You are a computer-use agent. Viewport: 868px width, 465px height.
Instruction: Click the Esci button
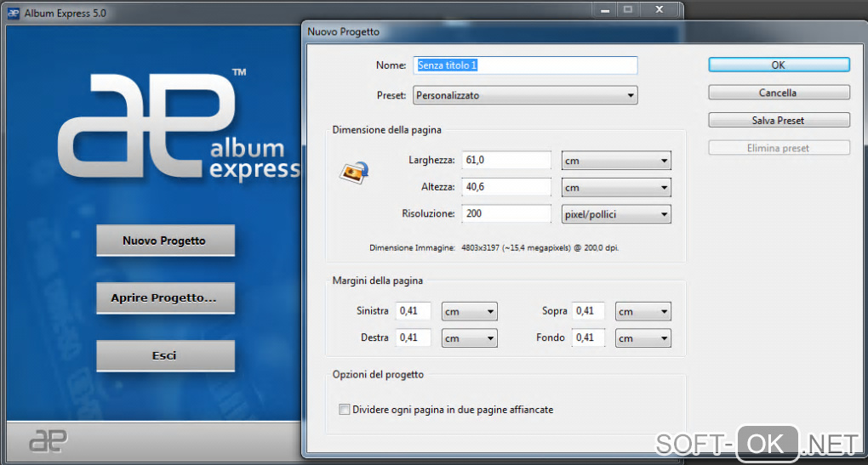[x=165, y=355]
